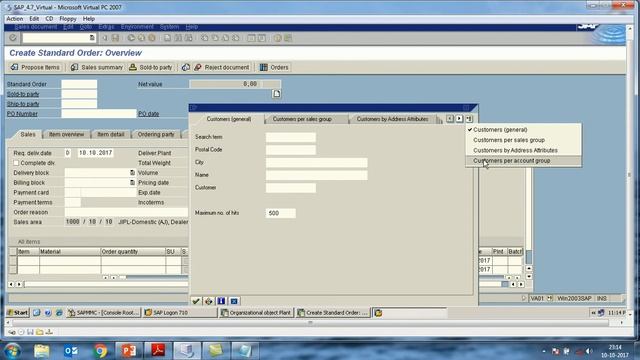The height and width of the screenshot is (360, 640).
Task: Click the Orders button
Action: pyautogui.click(x=274, y=67)
